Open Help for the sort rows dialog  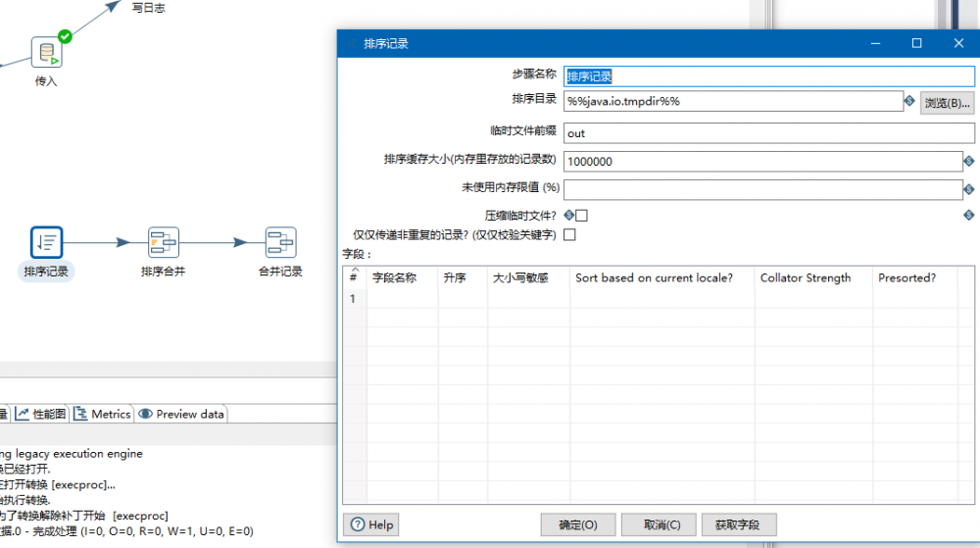(371, 524)
